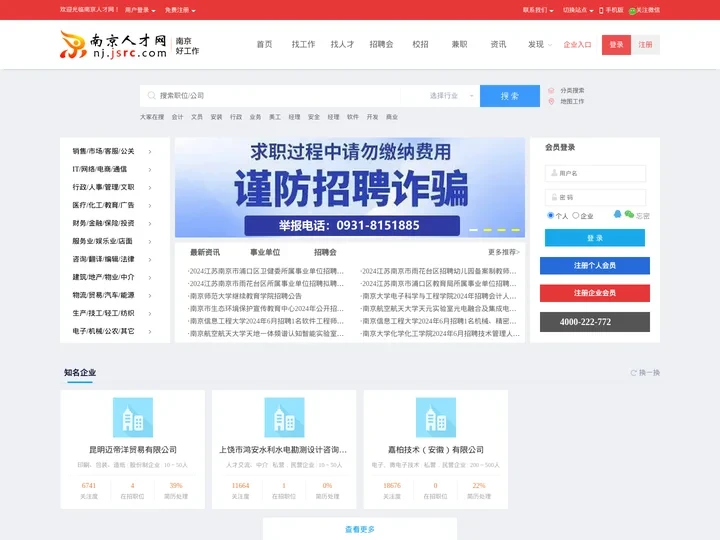Open 校招 in main navigation

coord(420,45)
